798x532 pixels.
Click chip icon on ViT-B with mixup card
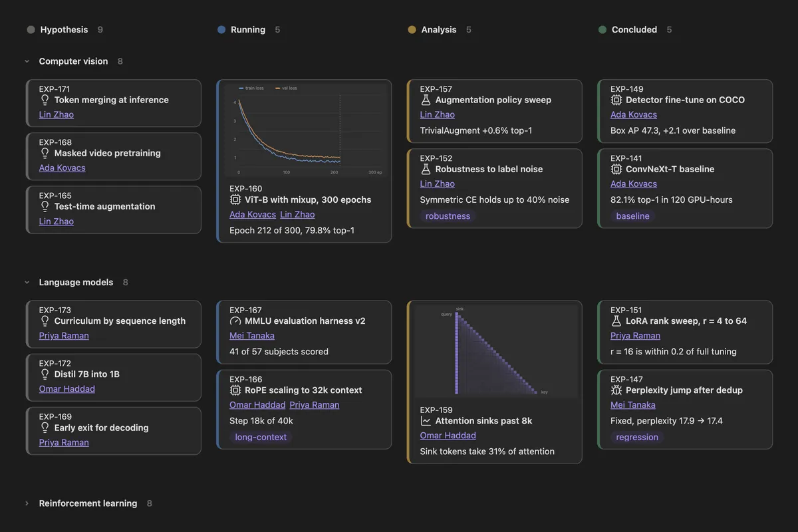tap(235, 199)
